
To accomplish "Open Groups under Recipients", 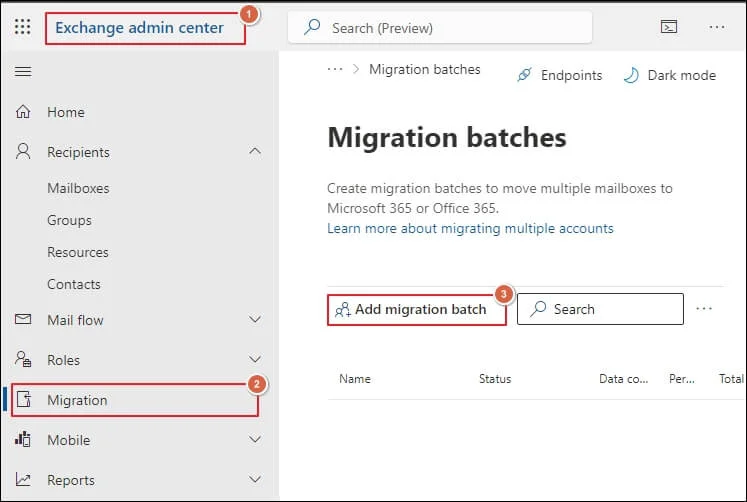I will click(x=70, y=221).
